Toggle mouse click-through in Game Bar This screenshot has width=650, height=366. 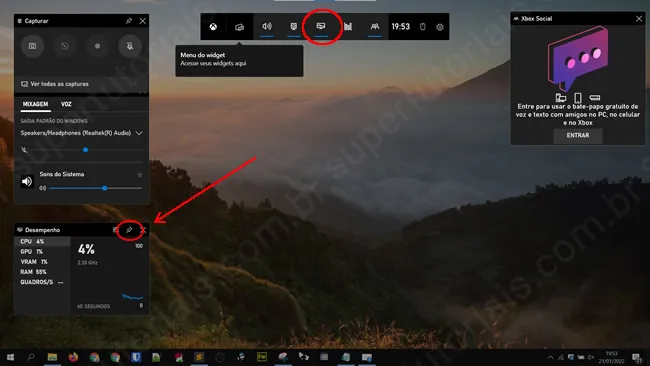point(422,27)
